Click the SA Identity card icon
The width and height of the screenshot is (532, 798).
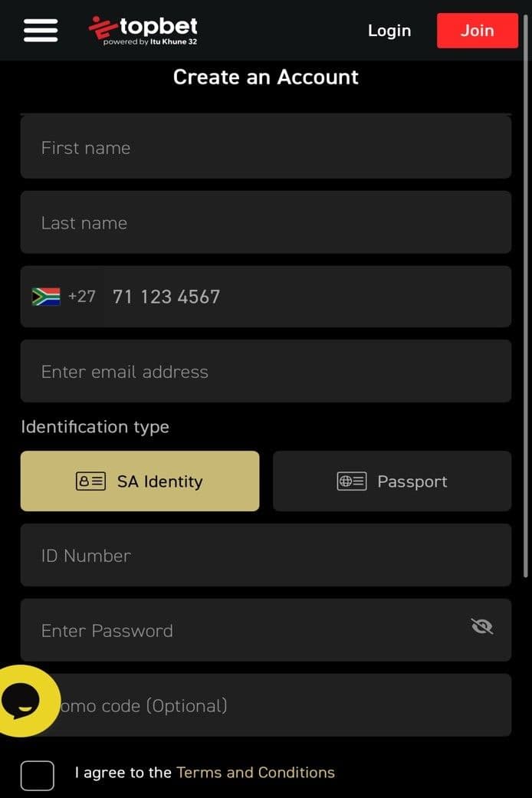pos(92,481)
